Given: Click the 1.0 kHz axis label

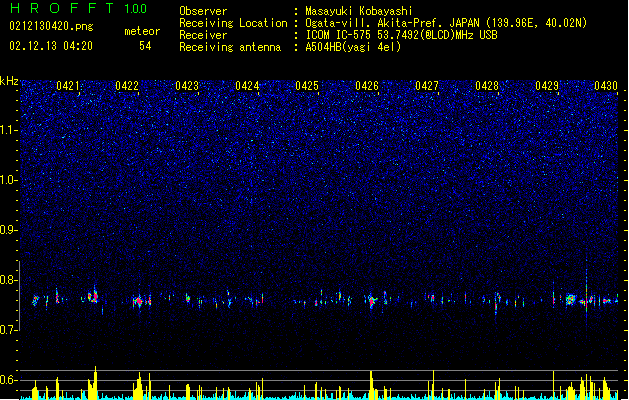Looking at the screenshot, I should pos(8,180).
